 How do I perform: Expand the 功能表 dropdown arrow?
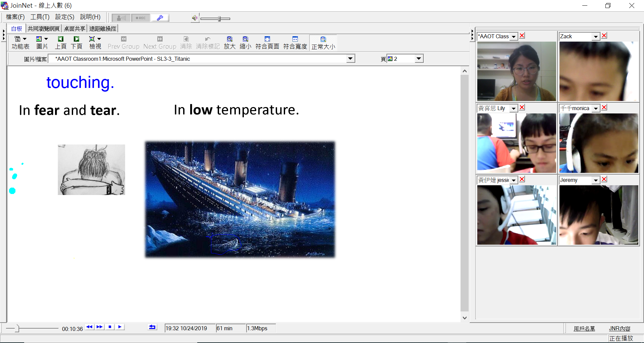(24, 39)
